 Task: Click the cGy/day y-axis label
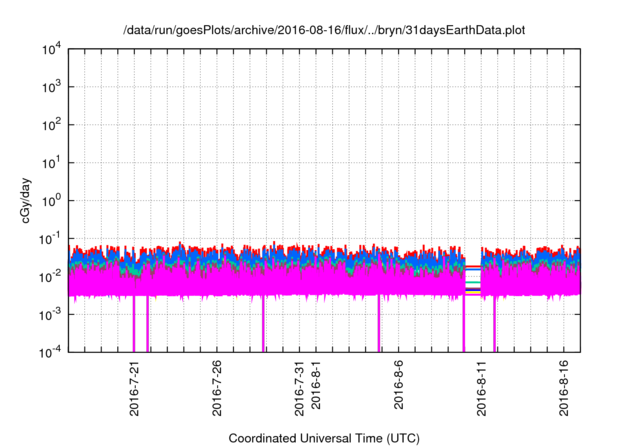click(25, 200)
